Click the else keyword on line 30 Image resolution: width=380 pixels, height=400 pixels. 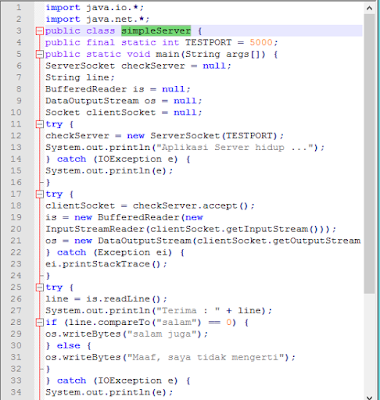(x=68, y=346)
